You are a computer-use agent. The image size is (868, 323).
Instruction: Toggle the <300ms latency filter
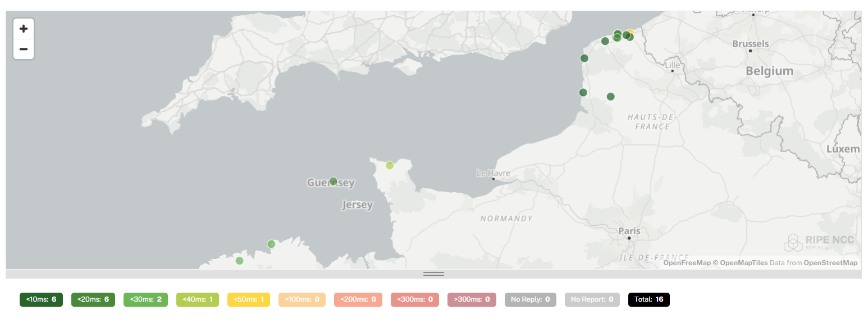pos(415,299)
